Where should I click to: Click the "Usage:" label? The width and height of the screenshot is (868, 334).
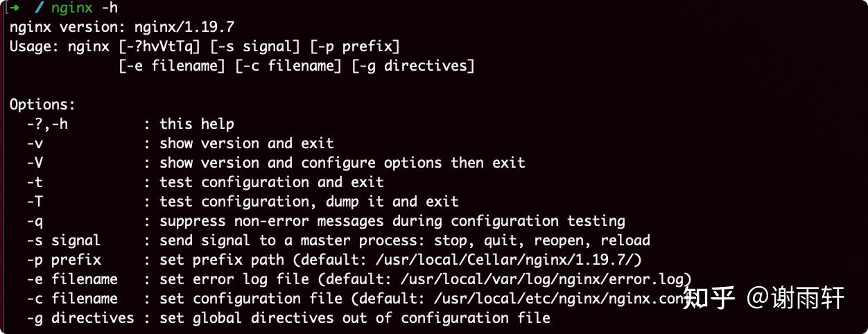click(35, 47)
